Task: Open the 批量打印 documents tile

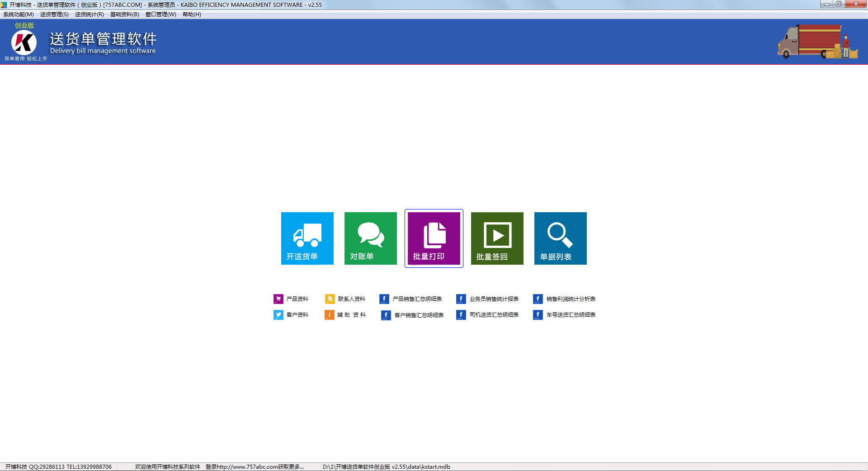Action: [434, 238]
